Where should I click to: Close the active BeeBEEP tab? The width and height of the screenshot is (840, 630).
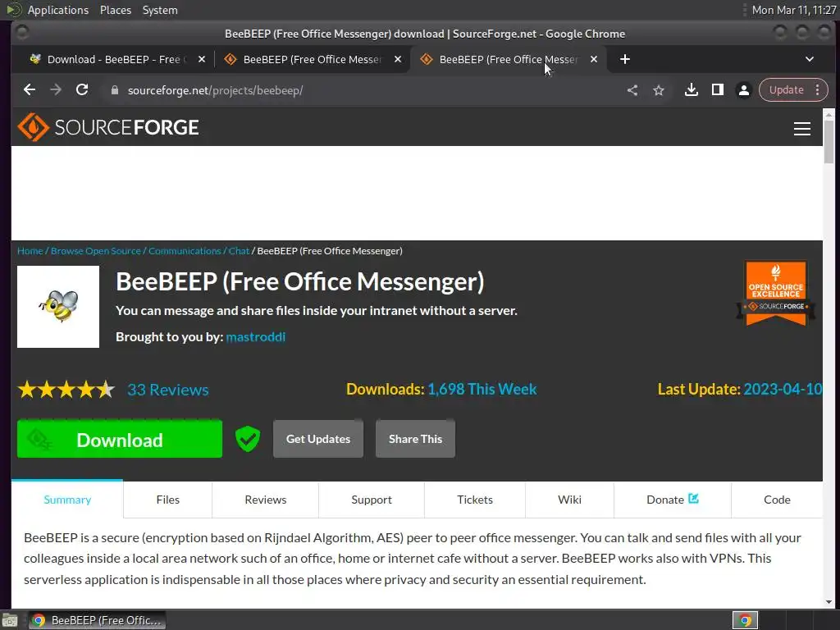click(594, 59)
